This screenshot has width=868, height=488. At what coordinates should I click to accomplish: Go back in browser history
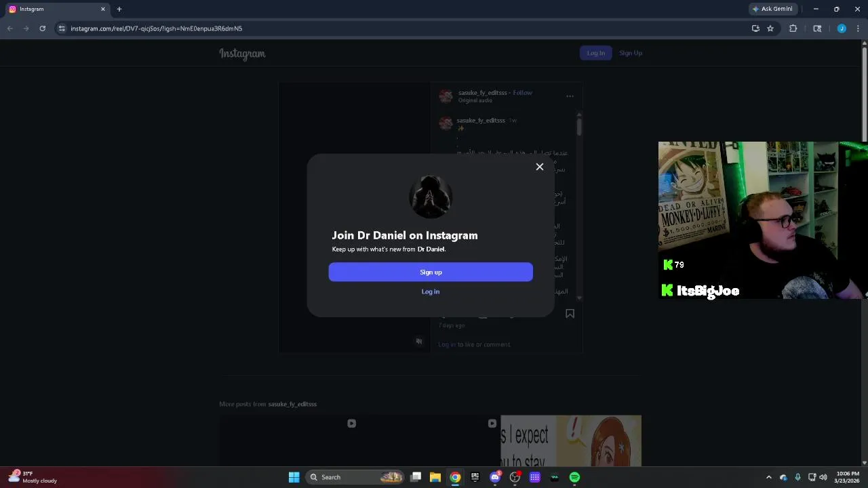[x=9, y=28]
